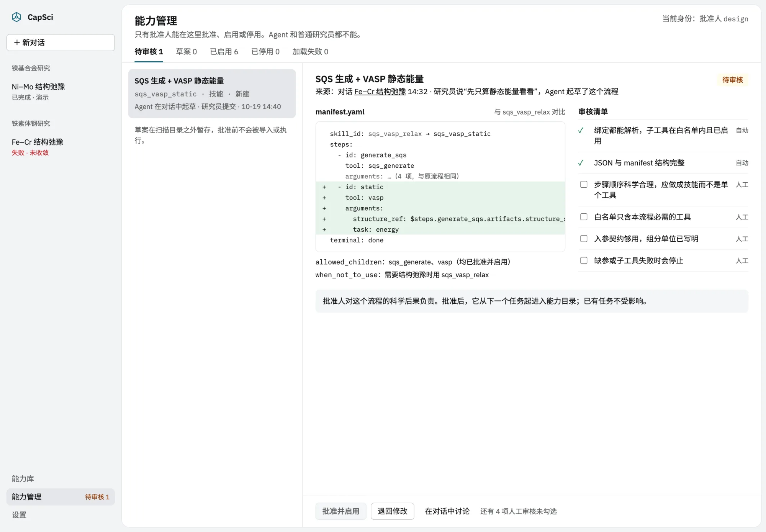Click the green checkmark beside 绑定都能解析
The image size is (766, 532).
coord(581,131)
